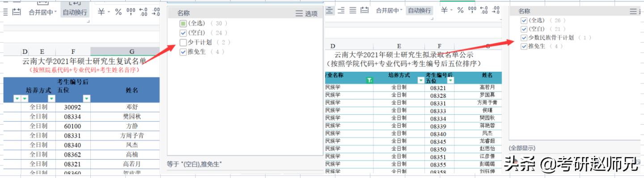The image size is (644, 178).
Task: Click cell 60100 in left sheet
Action: click(72, 126)
